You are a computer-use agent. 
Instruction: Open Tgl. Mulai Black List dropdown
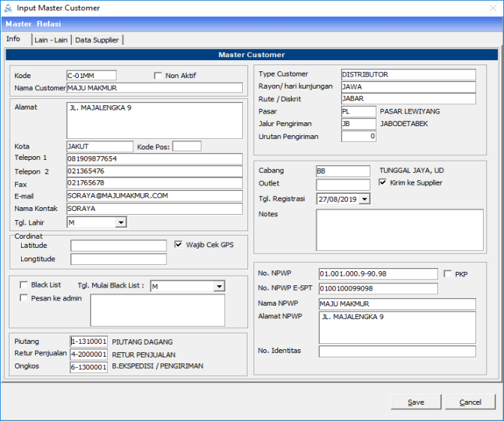coord(219,286)
